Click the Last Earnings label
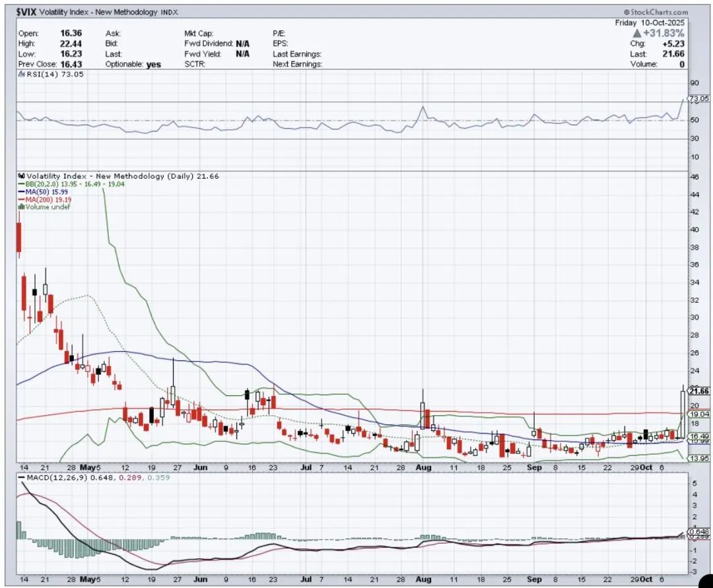 point(297,53)
